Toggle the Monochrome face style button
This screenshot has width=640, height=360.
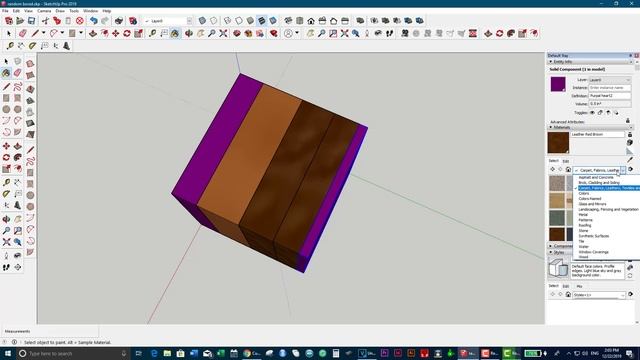273,20
